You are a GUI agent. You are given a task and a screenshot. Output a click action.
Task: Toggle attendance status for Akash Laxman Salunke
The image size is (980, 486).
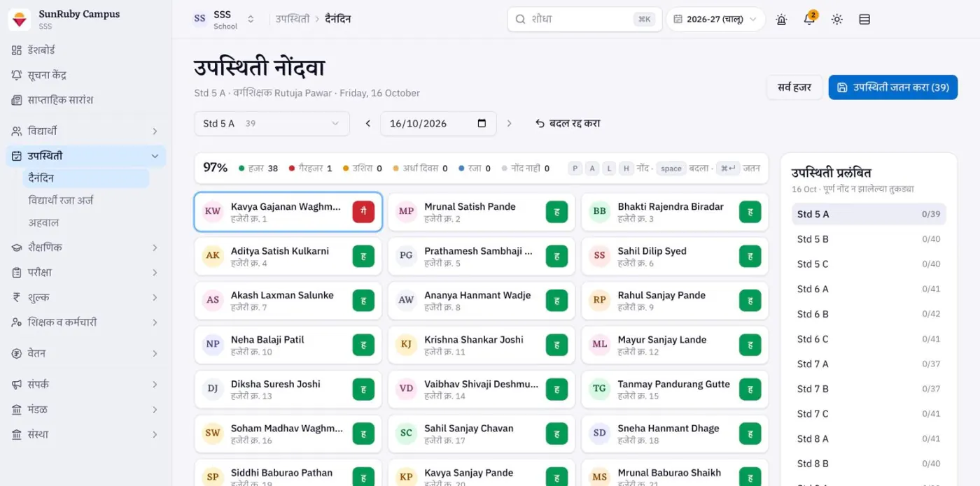tap(363, 300)
